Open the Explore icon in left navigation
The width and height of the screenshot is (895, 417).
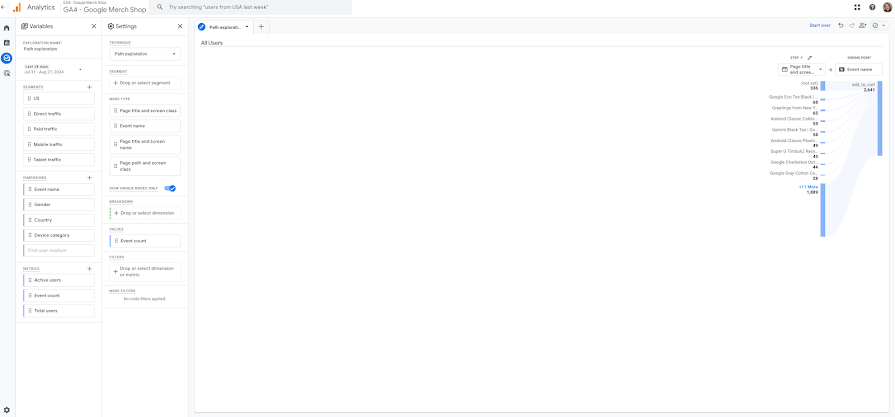pyautogui.click(x=6, y=58)
